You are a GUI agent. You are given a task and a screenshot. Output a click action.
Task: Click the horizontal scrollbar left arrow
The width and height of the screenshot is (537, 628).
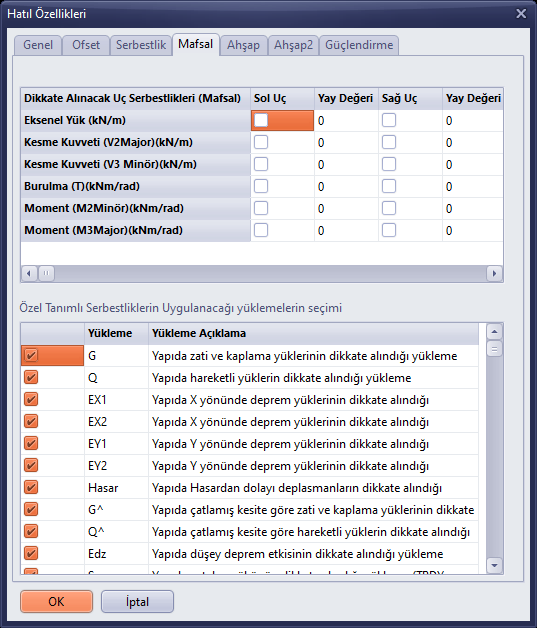point(28,274)
